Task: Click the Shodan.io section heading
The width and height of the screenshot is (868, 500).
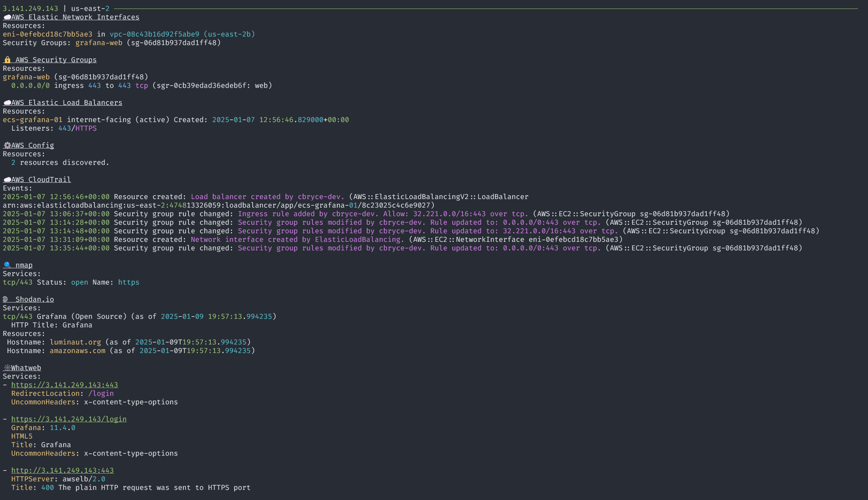Action: (x=35, y=299)
